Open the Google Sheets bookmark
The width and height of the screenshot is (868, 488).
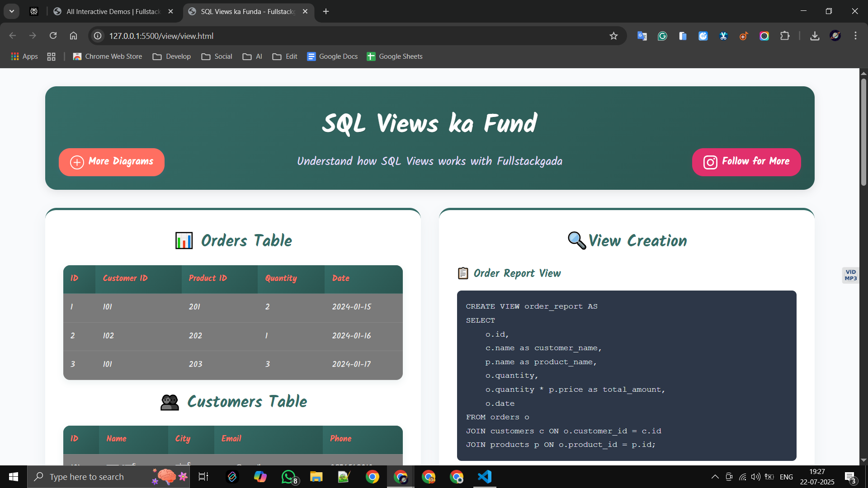(395, 56)
